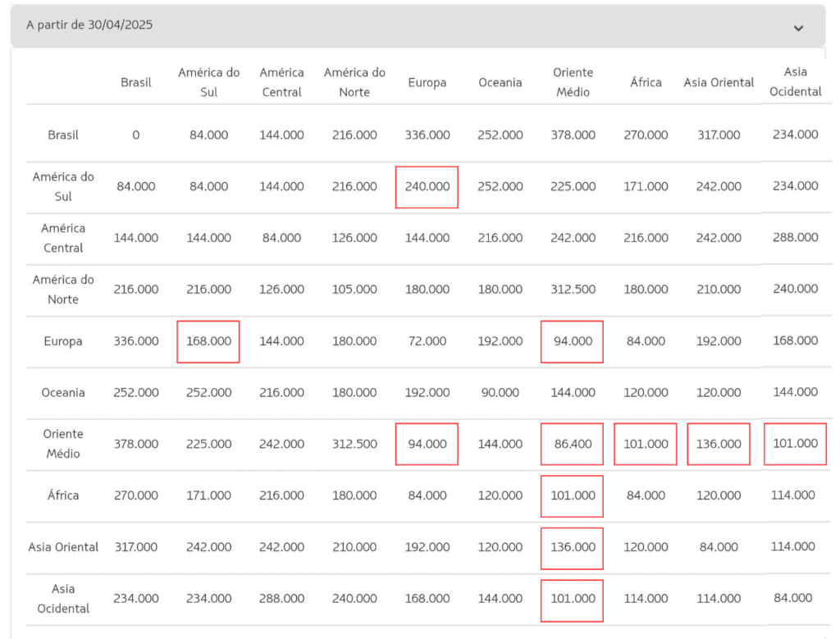
Task: Click the Asia Ocidental column header
Action: point(794,82)
